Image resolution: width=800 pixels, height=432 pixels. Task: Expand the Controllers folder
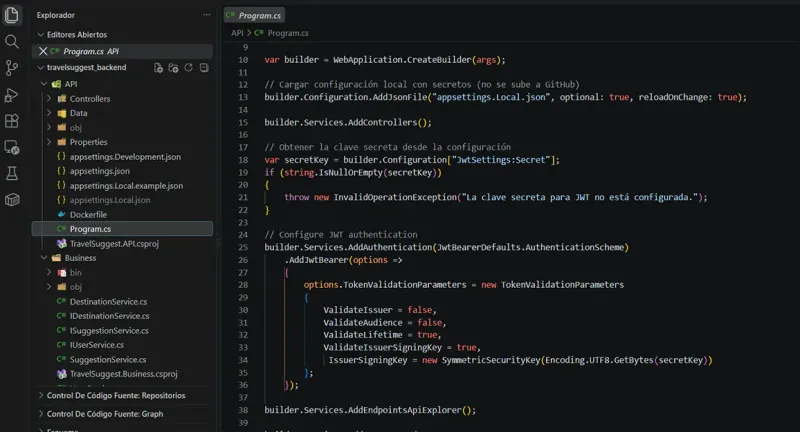point(49,98)
